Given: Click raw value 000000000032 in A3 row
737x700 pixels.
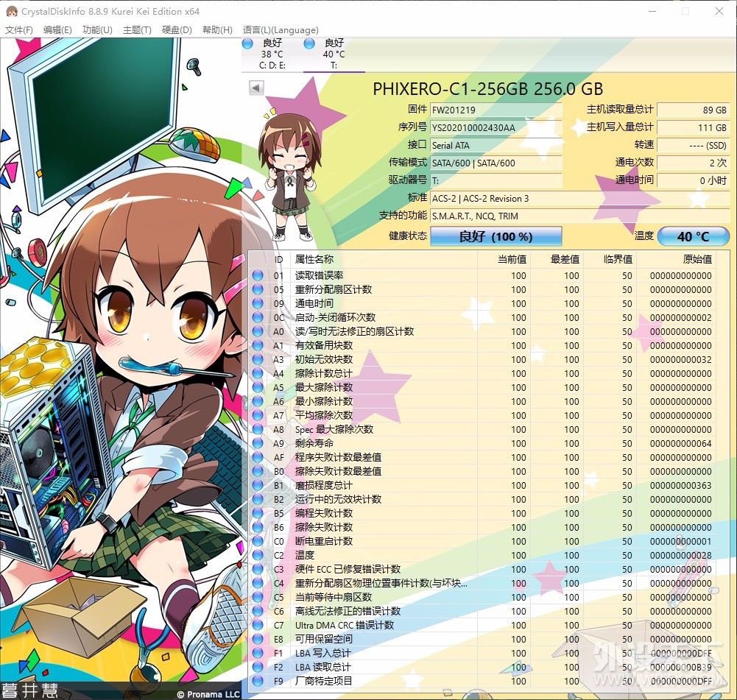Looking at the screenshot, I should coord(680,359).
